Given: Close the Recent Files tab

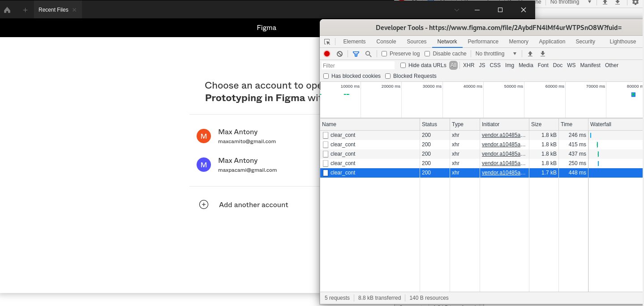Looking at the screenshot, I should [74, 10].
